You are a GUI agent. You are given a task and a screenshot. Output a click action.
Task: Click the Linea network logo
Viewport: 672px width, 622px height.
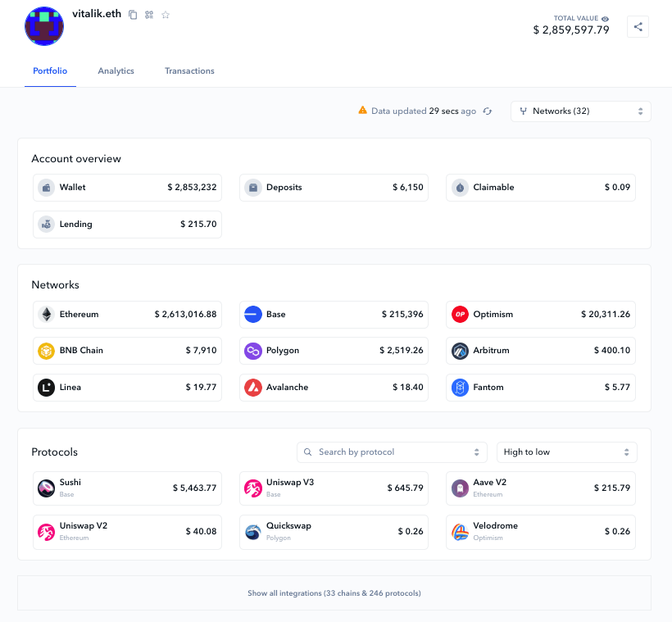tap(46, 388)
